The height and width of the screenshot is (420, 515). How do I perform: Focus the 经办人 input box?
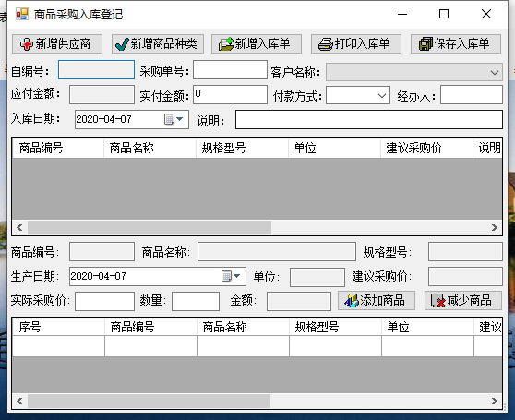(472, 94)
